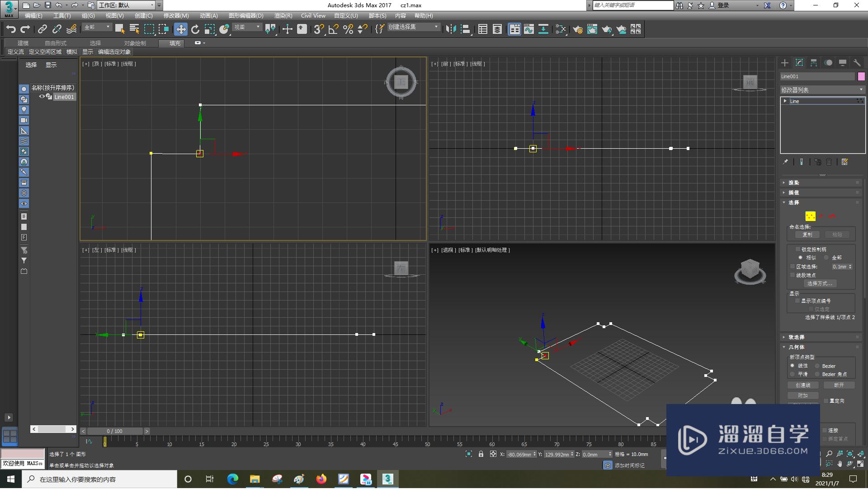Image resolution: width=868 pixels, height=489 pixels.
Task: Click the Bind to Space Warp icon
Action: coord(71,29)
